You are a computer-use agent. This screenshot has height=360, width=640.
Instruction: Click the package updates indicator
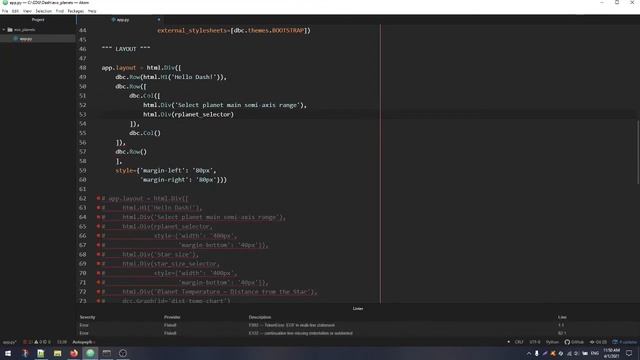pyautogui.click(x=624, y=342)
